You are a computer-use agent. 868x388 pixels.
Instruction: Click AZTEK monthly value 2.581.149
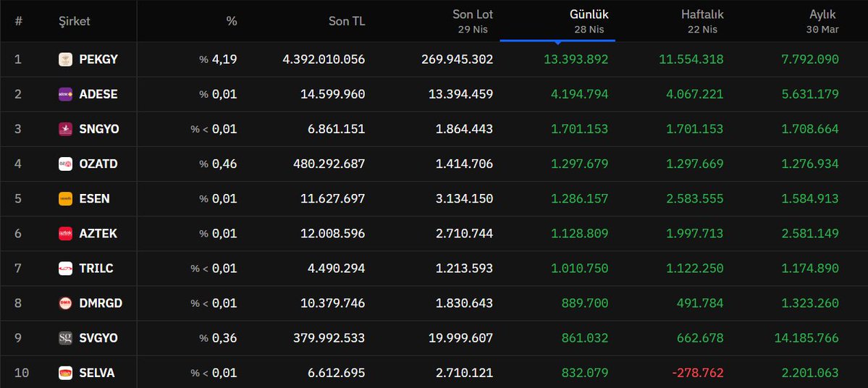pos(810,234)
